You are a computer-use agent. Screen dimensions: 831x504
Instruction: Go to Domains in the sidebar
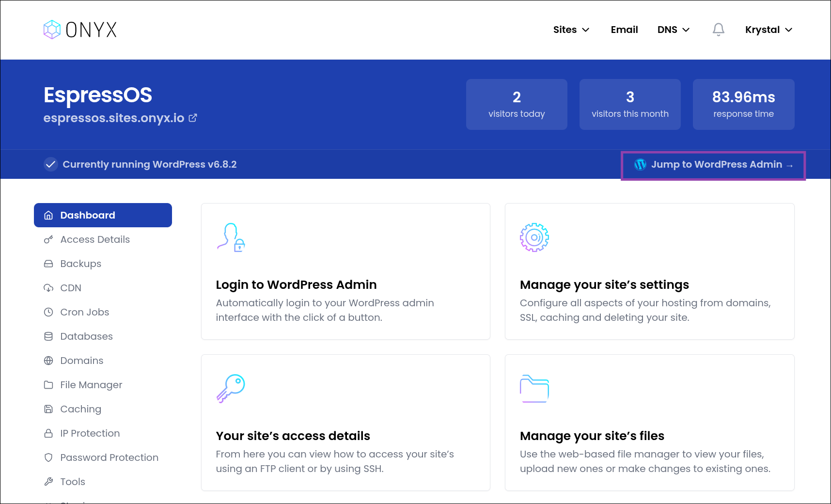click(x=103, y=361)
